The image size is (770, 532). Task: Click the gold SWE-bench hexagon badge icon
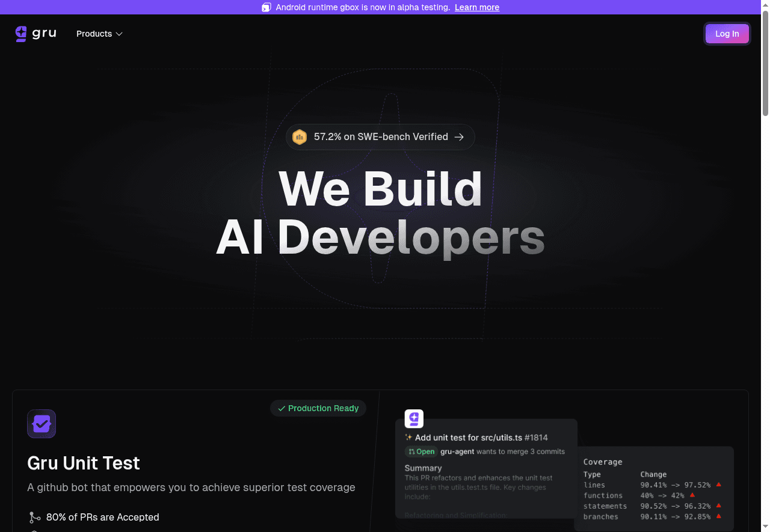click(x=299, y=137)
